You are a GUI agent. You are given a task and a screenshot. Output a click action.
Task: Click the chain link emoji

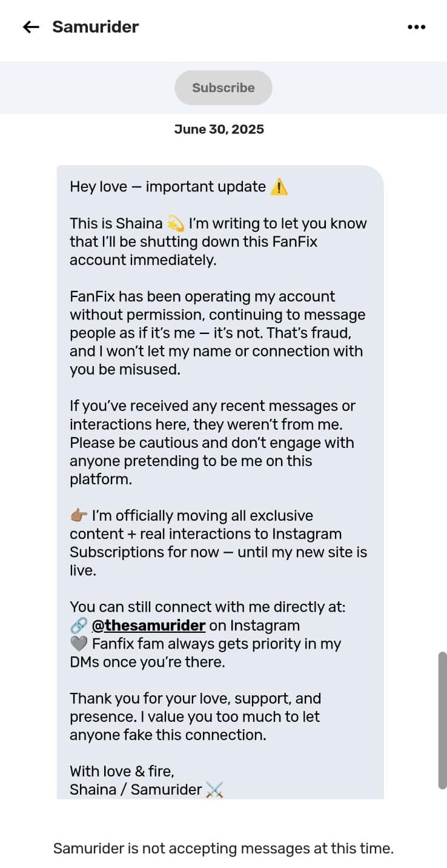(78, 626)
